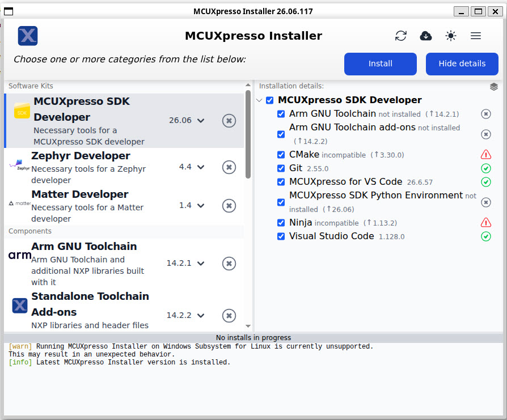
Task: Click MCUXpresso for VS Code green check icon
Action: tap(485, 182)
